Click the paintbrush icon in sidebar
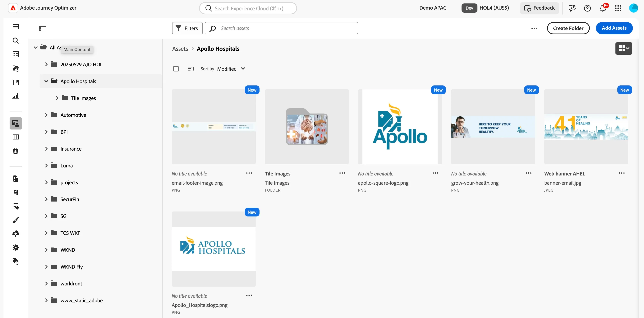Screen dimensions: 644x318 tap(16, 220)
